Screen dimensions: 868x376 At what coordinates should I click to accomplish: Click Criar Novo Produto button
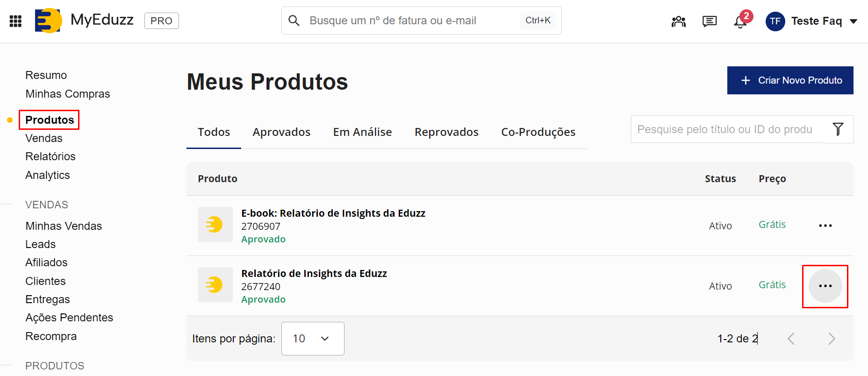(x=790, y=80)
